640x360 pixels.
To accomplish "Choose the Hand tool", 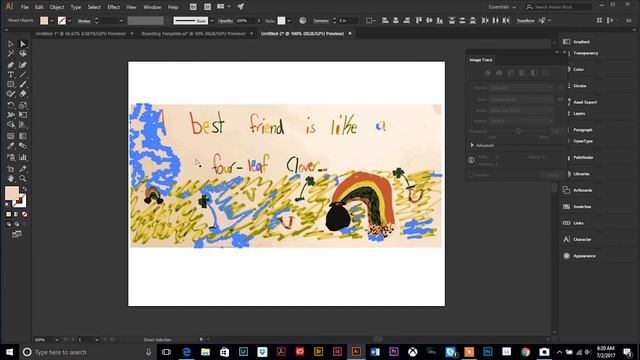I will click(11, 178).
